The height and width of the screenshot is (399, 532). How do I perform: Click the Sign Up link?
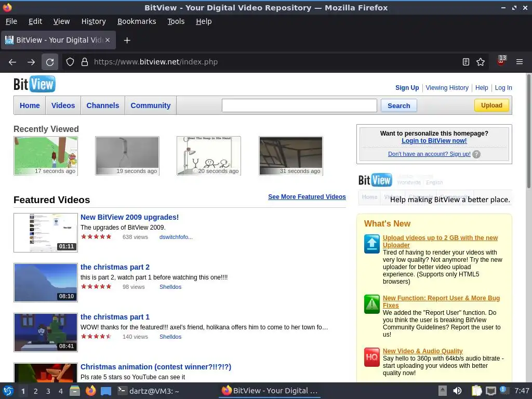(407, 88)
